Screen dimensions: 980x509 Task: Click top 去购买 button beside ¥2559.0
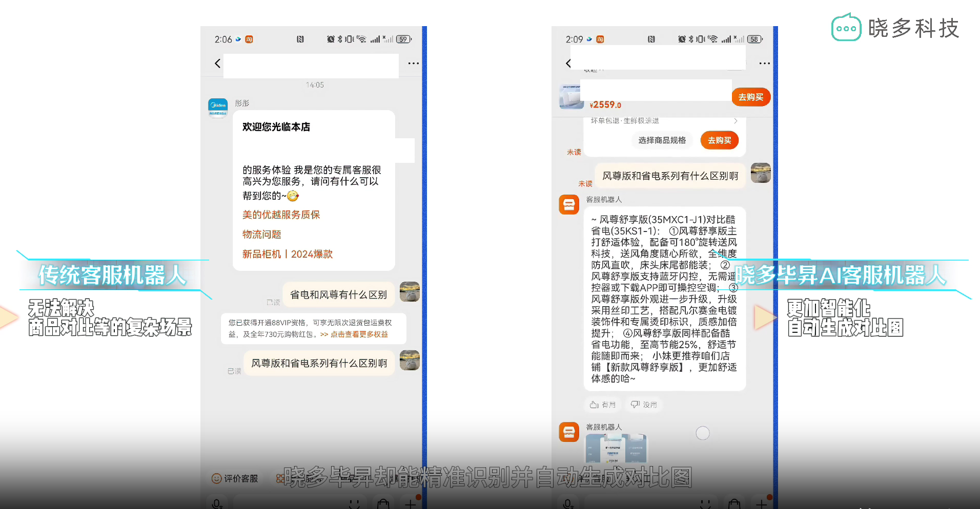[751, 97]
